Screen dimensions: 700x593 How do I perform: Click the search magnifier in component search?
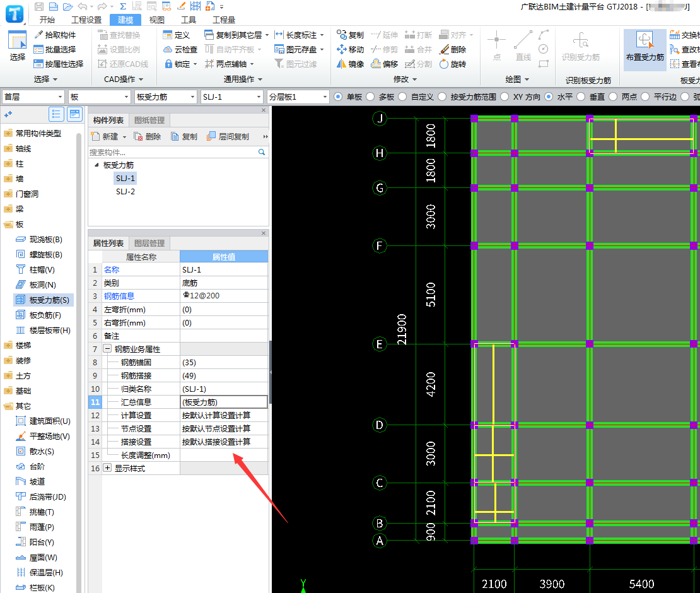(x=262, y=152)
